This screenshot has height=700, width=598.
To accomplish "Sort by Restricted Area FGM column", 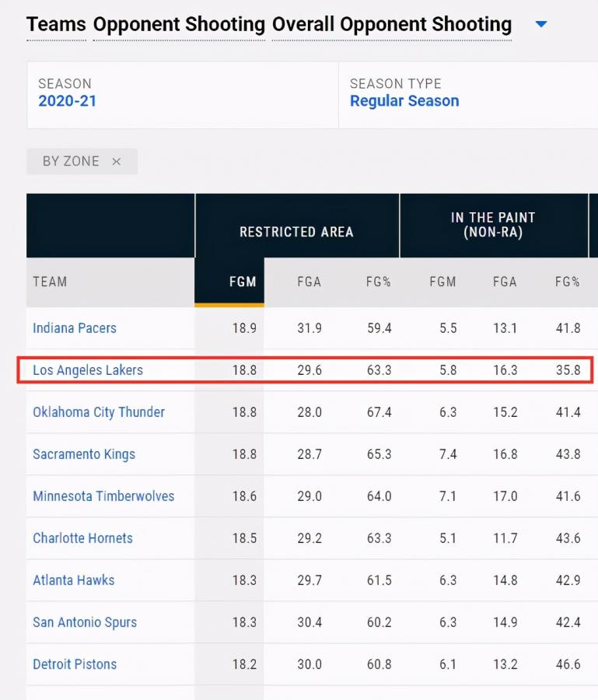I will (x=243, y=282).
